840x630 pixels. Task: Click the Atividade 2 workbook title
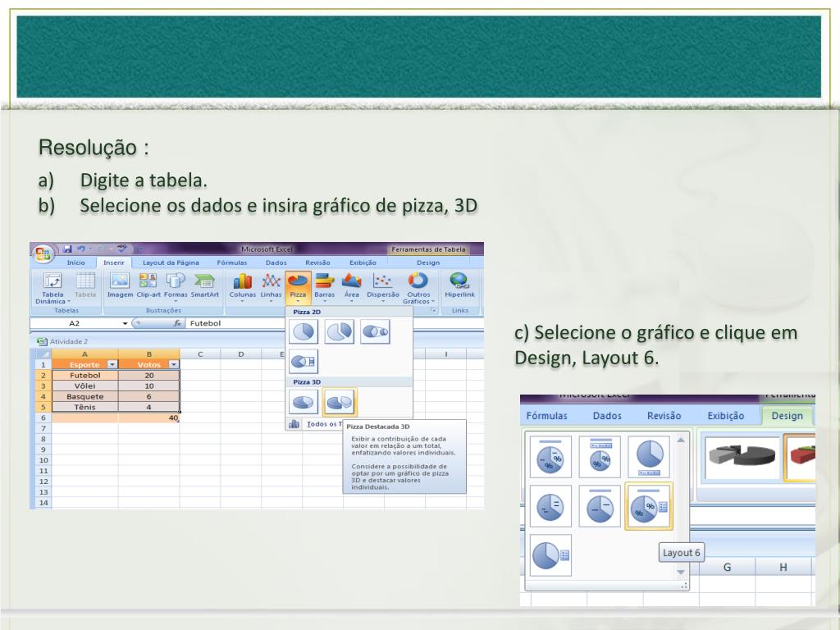coord(69,342)
